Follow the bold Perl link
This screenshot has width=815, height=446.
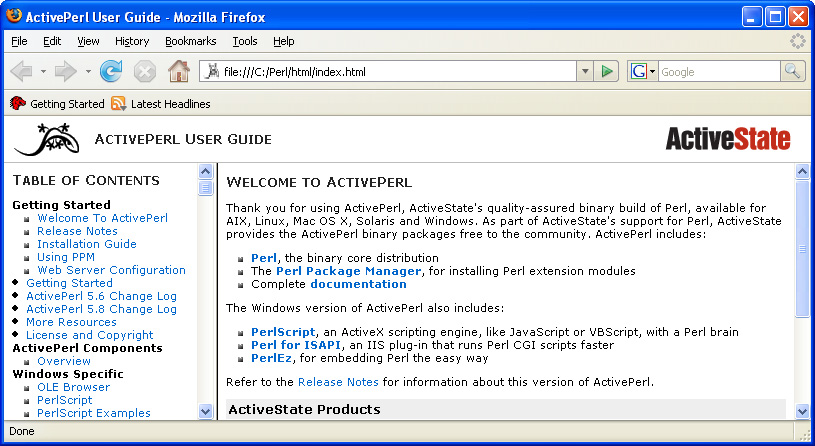click(x=264, y=258)
